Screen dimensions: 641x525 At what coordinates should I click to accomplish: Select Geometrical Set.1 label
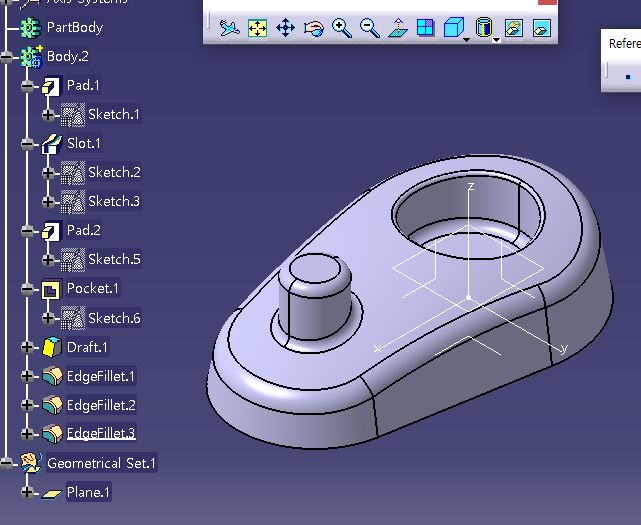(101, 463)
